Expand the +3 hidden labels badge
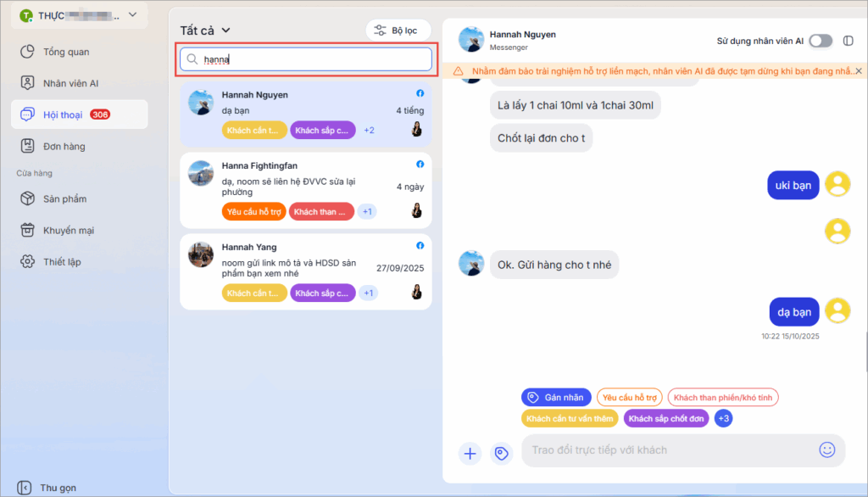Image resolution: width=868 pixels, height=497 pixels. [x=723, y=418]
